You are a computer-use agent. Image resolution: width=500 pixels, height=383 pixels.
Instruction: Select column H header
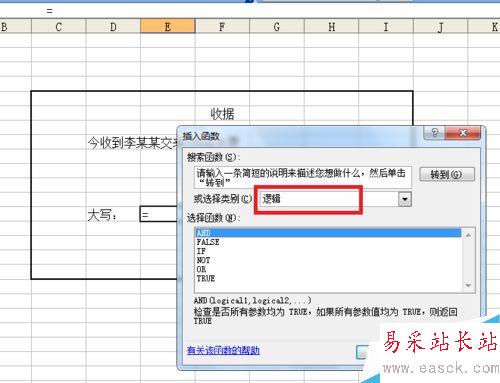[x=331, y=26]
